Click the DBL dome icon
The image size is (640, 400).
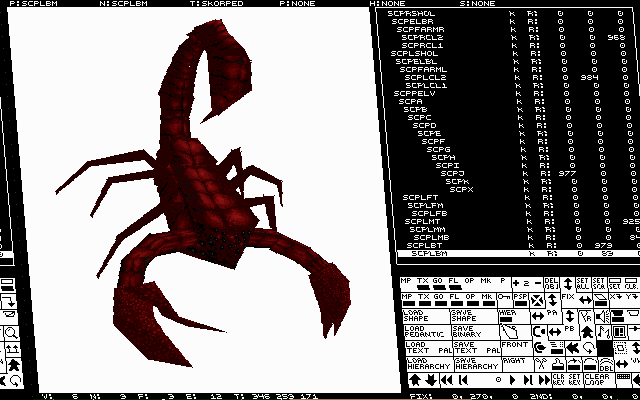coord(605,363)
